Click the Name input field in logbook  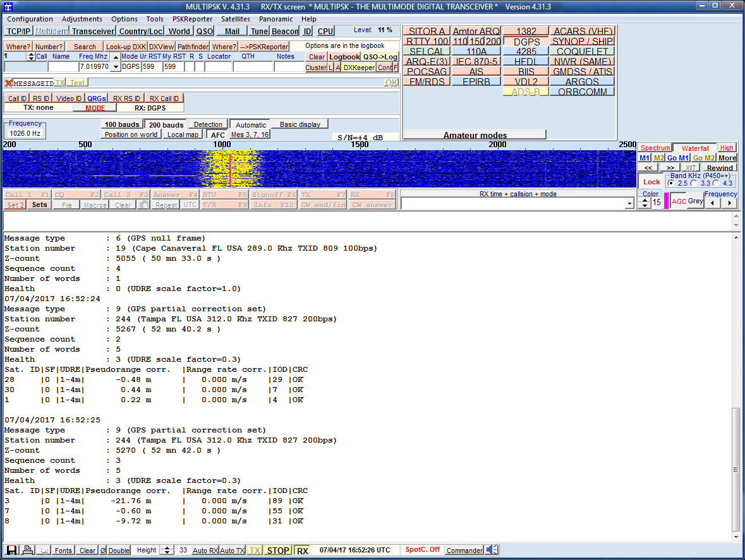64,67
